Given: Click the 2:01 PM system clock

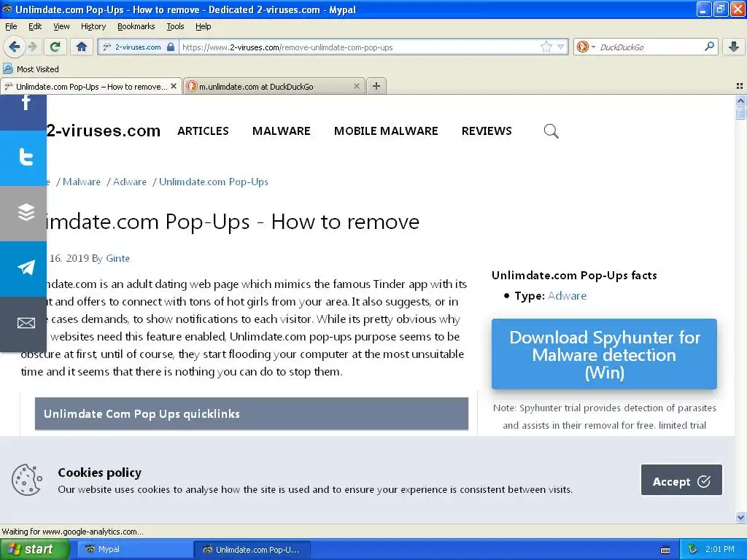Looking at the screenshot, I should (719, 549).
